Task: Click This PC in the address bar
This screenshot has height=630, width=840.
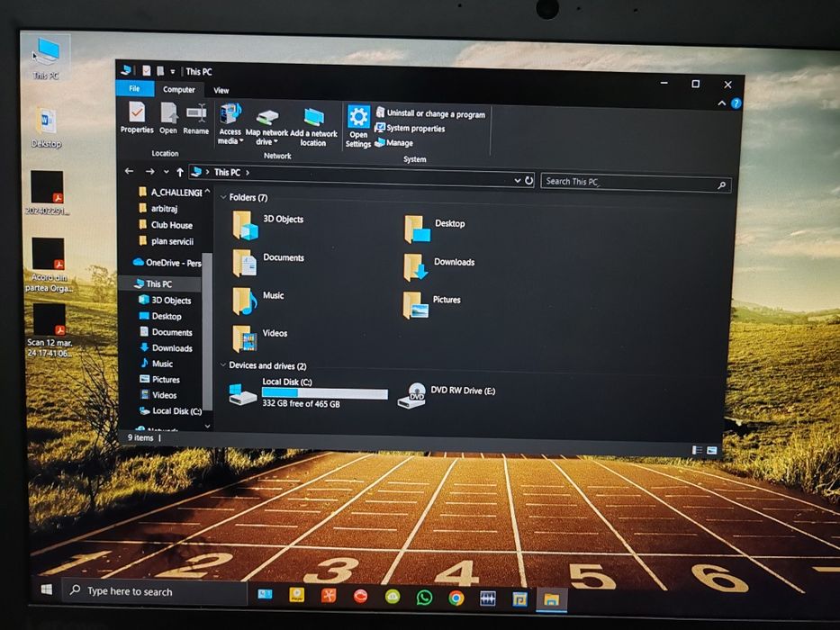Action: tap(227, 173)
